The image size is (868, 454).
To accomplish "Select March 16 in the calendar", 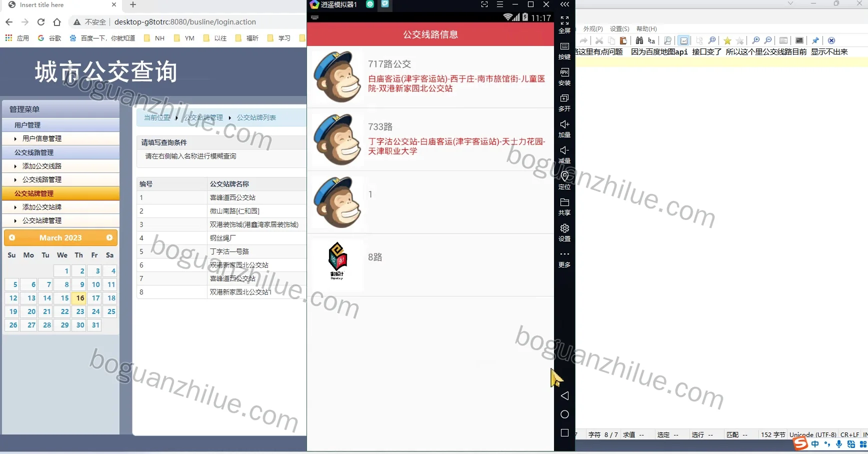I will coord(79,298).
